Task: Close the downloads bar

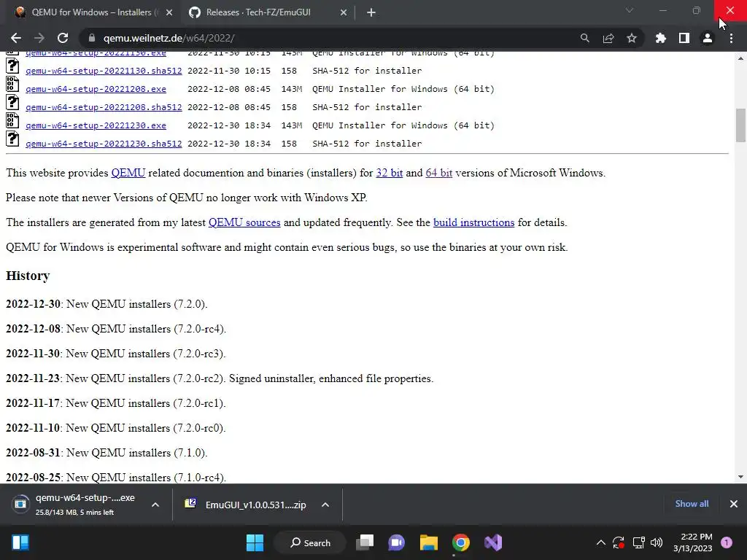Action: click(x=734, y=504)
